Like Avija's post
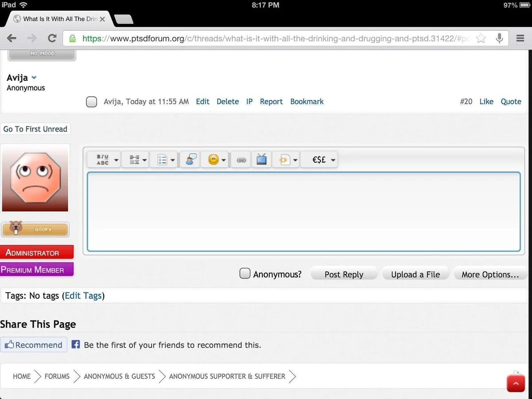The height and width of the screenshot is (399, 532). coord(486,102)
